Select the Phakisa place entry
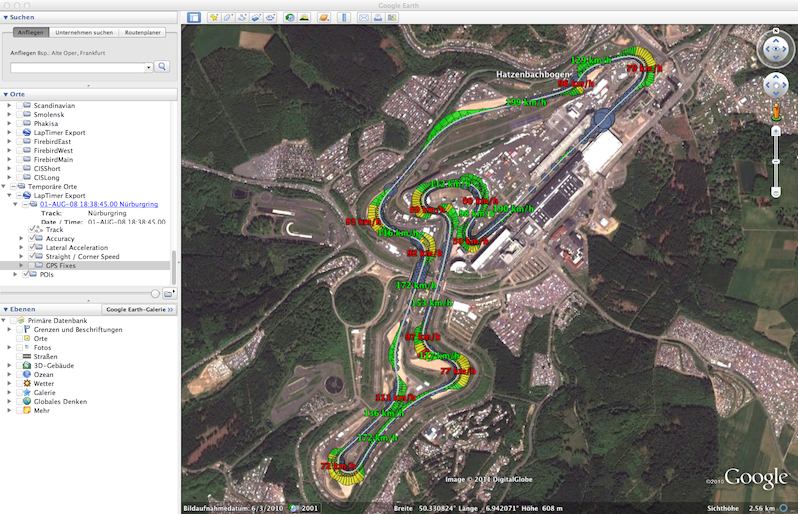Image resolution: width=798 pixels, height=514 pixels. [x=46, y=123]
